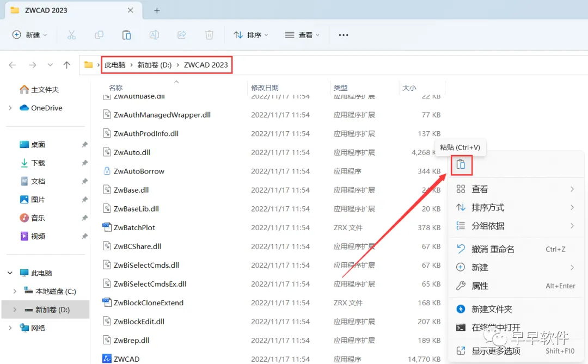The width and height of the screenshot is (588, 364).
Task: Expand 新加卷 (D:) tree node
Action: 15,310
